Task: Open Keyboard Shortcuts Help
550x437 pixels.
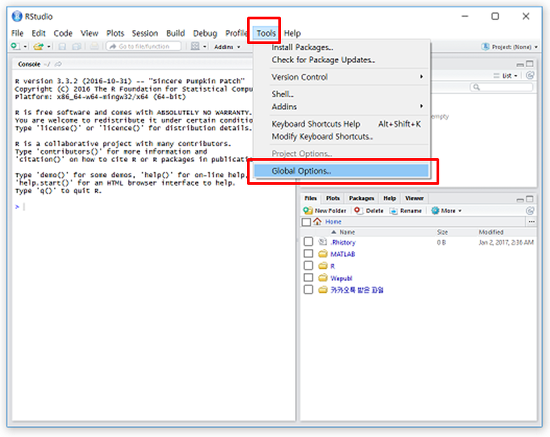Action: pyautogui.click(x=342, y=124)
